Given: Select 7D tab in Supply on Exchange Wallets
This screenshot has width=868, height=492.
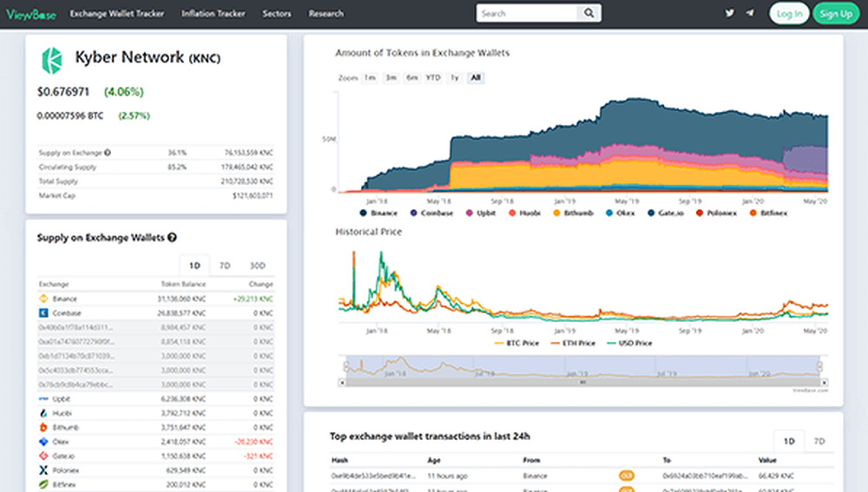Looking at the screenshot, I should click(225, 266).
